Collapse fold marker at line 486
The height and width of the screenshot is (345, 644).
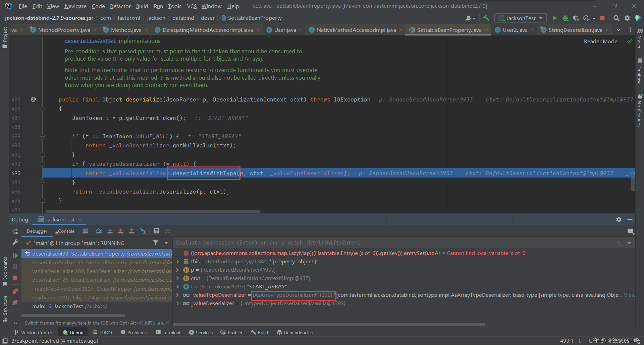(43, 109)
